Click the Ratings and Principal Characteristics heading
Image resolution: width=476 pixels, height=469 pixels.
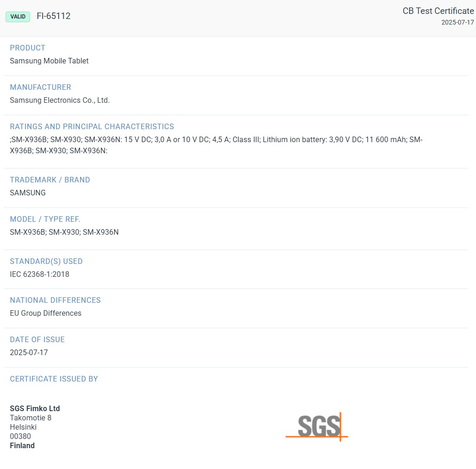(x=92, y=126)
